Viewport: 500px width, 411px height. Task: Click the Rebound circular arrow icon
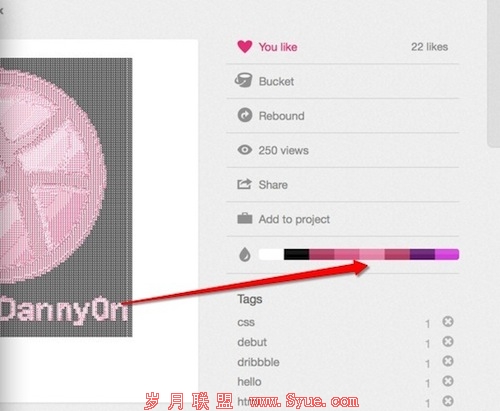point(245,115)
